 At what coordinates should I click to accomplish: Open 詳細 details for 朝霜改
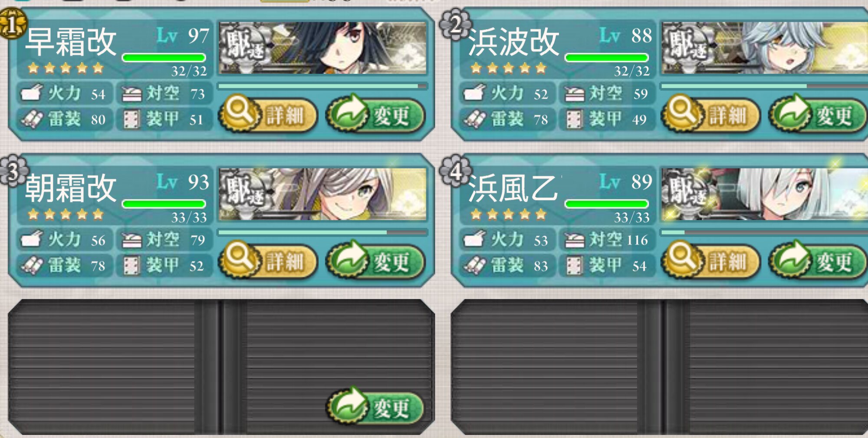pyautogui.click(x=268, y=261)
